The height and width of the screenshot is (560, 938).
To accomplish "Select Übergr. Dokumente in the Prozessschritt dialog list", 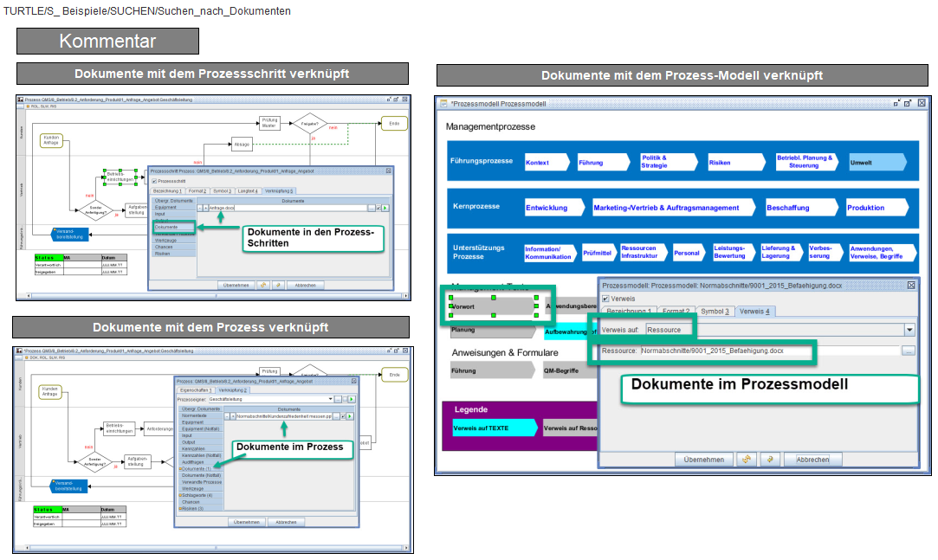I will [x=174, y=201].
